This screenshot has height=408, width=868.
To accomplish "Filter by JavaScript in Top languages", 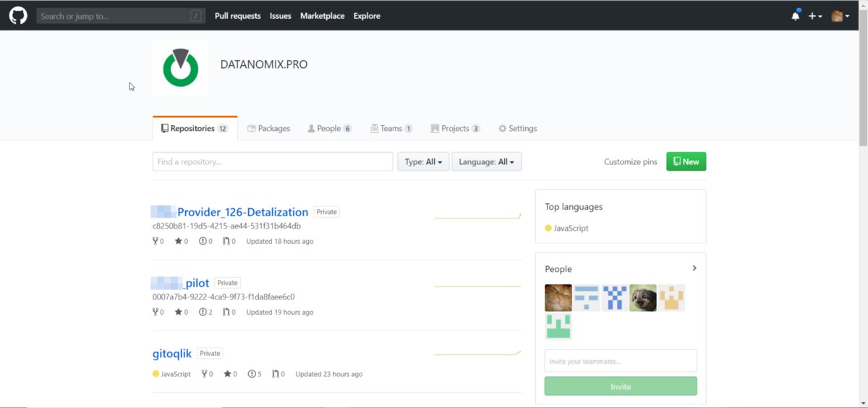I will click(x=566, y=229).
